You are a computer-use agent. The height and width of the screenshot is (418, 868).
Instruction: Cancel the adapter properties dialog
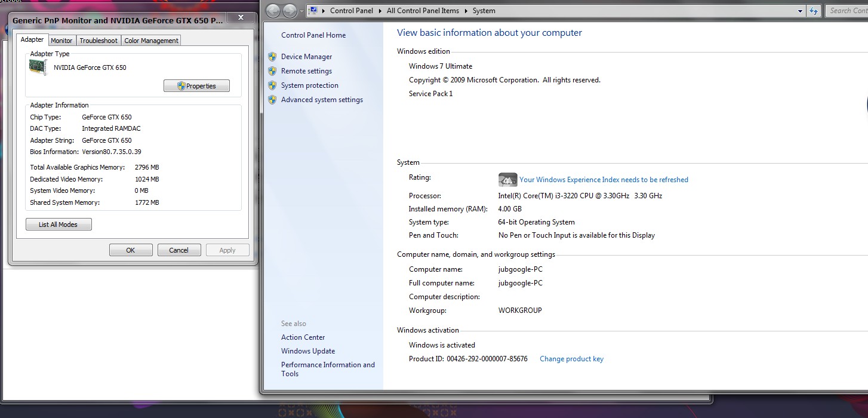tap(179, 250)
